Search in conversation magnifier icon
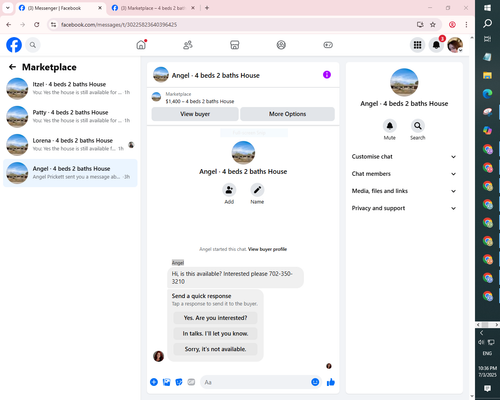The height and width of the screenshot is (400, 500). pyautogui.click(x=417, y=126)
